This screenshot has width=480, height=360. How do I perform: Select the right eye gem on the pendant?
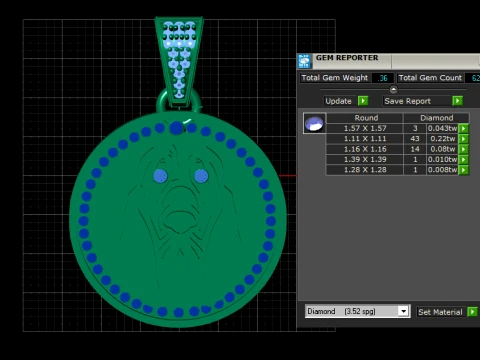[201, 176]
